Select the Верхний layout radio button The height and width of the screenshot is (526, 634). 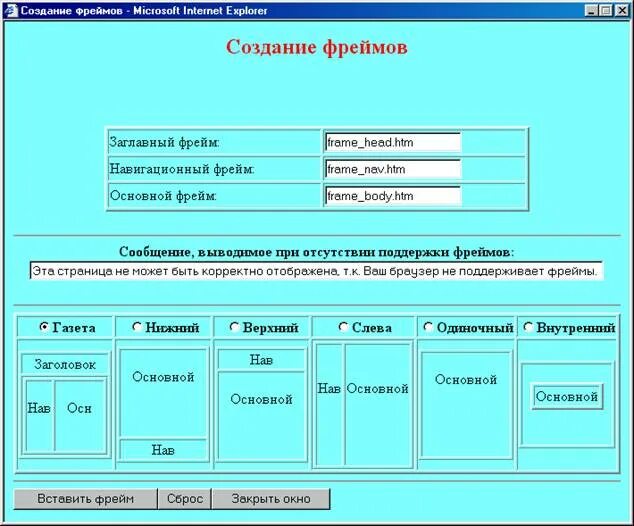tap(234, 327)
